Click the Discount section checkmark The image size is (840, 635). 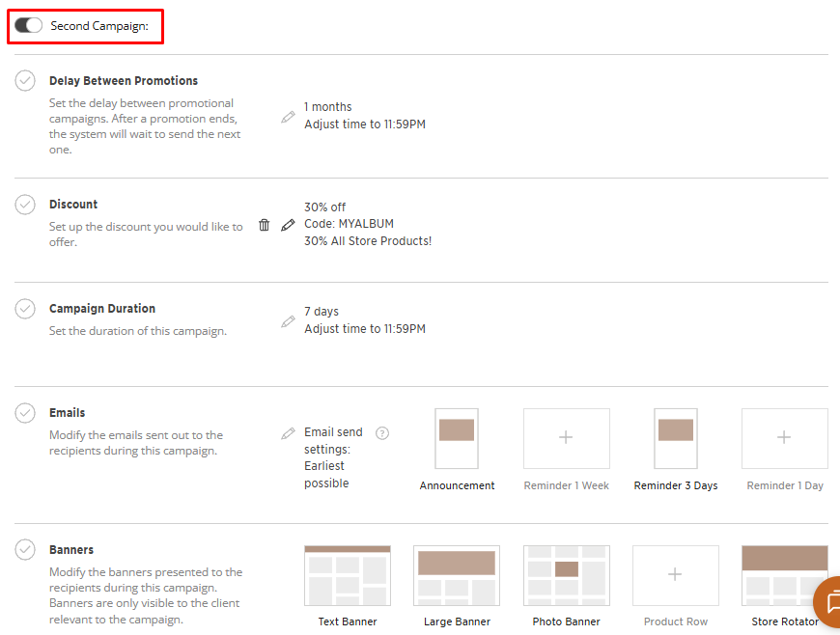click(26, 205)
